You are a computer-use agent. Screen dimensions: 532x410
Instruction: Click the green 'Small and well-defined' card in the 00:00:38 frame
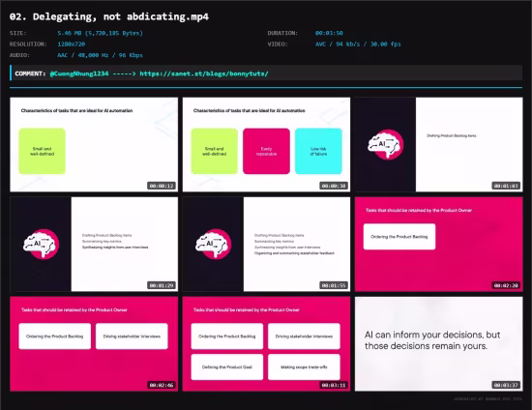(x=215, y=151)
